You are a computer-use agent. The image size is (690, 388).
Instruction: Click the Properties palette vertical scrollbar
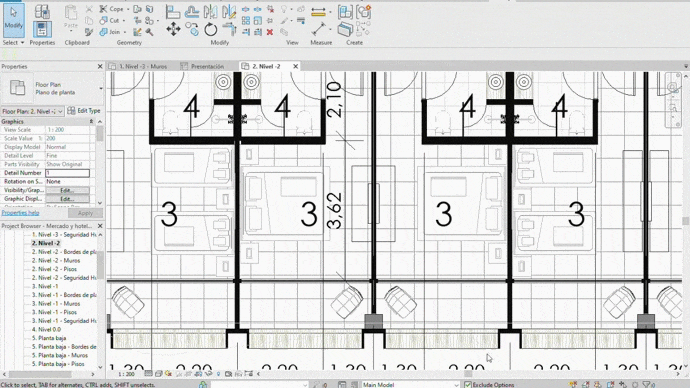pos(100,133)
